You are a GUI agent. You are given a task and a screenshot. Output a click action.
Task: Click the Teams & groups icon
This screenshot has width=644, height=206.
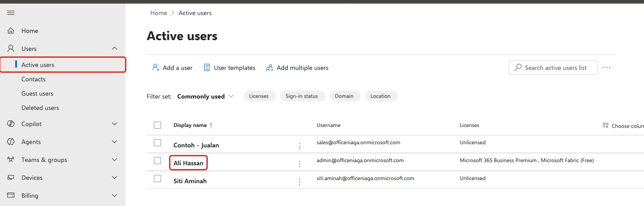11,159
